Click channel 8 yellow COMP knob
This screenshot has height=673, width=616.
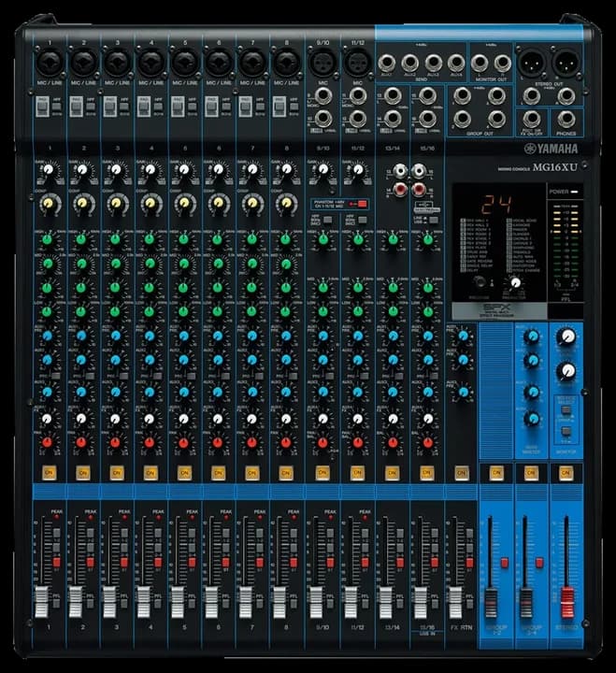coord(285,203)
